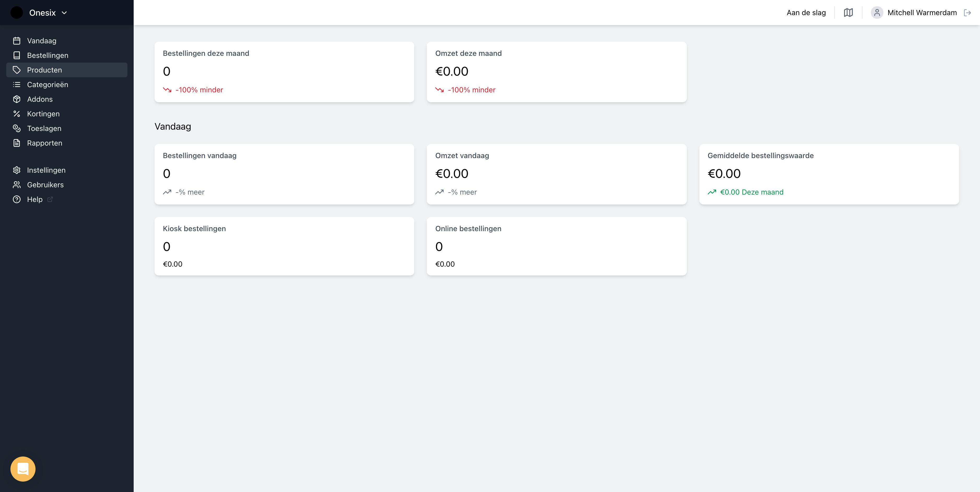Click the Help question mark icon
Screen dimensions: 980x492
tap(17, 200)
